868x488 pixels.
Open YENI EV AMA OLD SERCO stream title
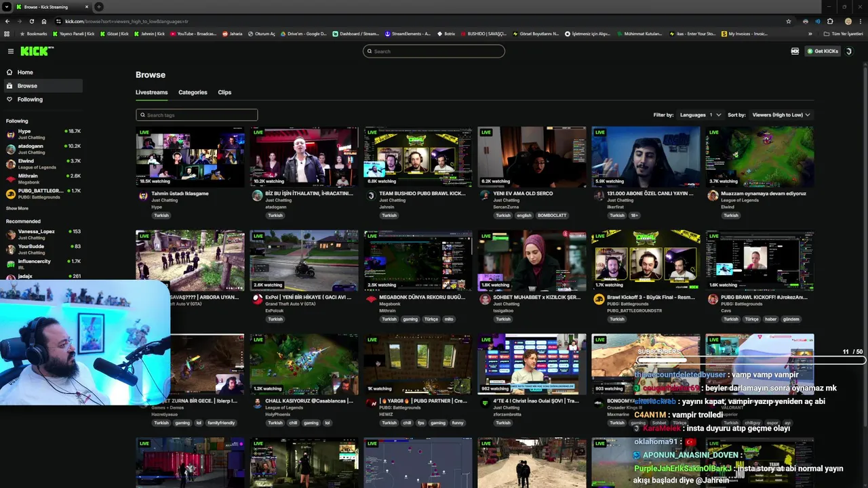[x=523, y=194]
